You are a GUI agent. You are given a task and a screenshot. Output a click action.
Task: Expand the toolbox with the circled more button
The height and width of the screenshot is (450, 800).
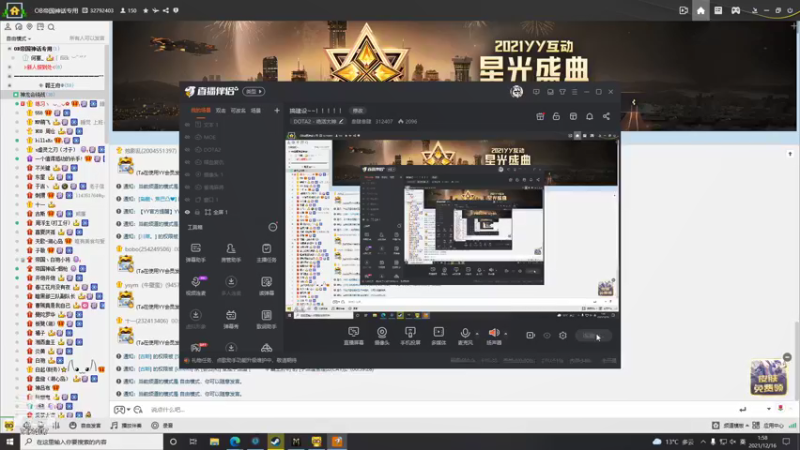click(x=273, y=227)
